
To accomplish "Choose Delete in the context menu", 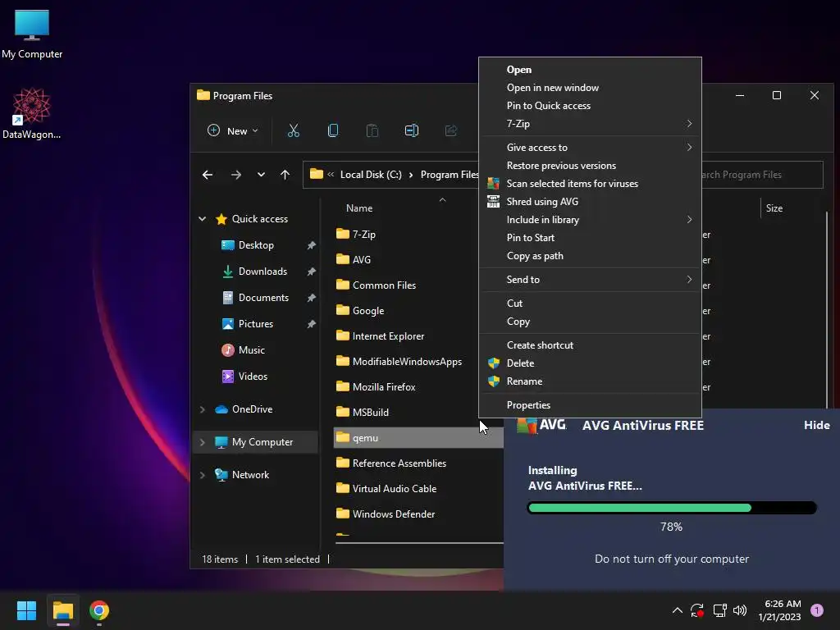I will (x=590, y=363).
